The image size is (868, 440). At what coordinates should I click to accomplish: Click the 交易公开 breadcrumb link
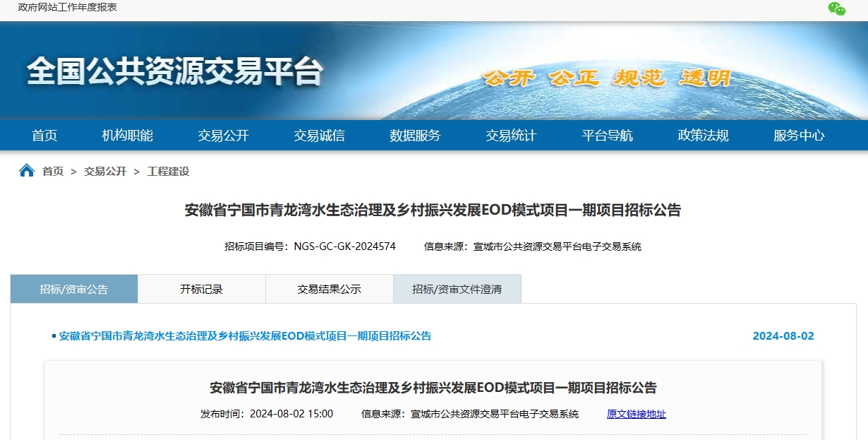105,172
